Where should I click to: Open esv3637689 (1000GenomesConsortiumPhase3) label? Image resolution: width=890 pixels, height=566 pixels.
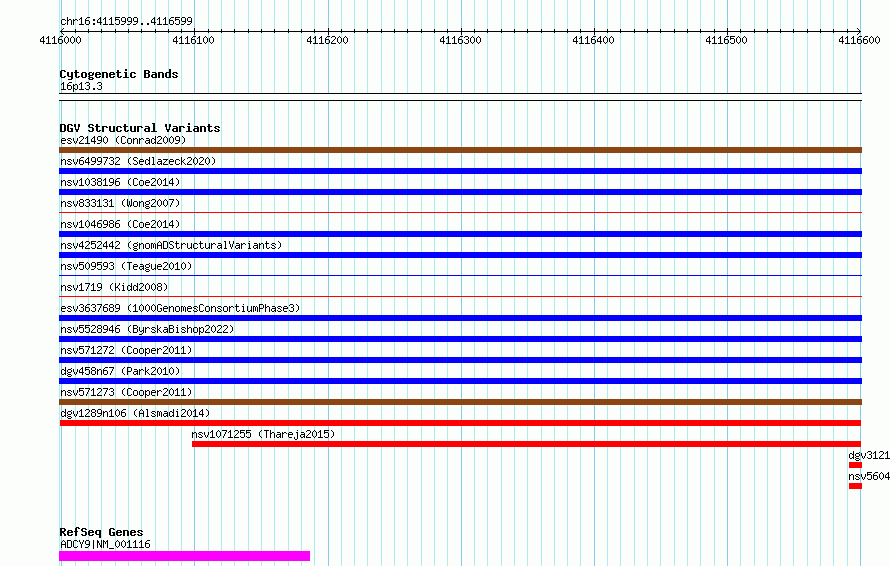pos(180,308)
